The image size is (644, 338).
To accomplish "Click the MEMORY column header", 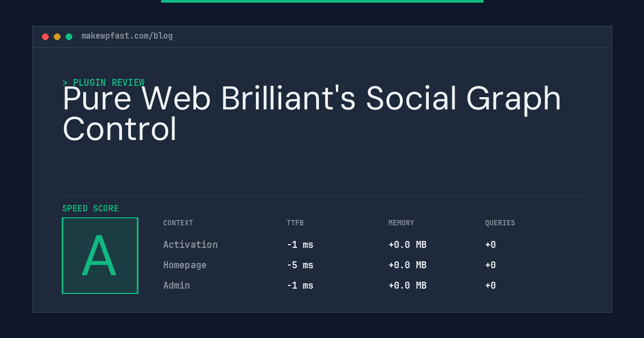I will [401, 223].
